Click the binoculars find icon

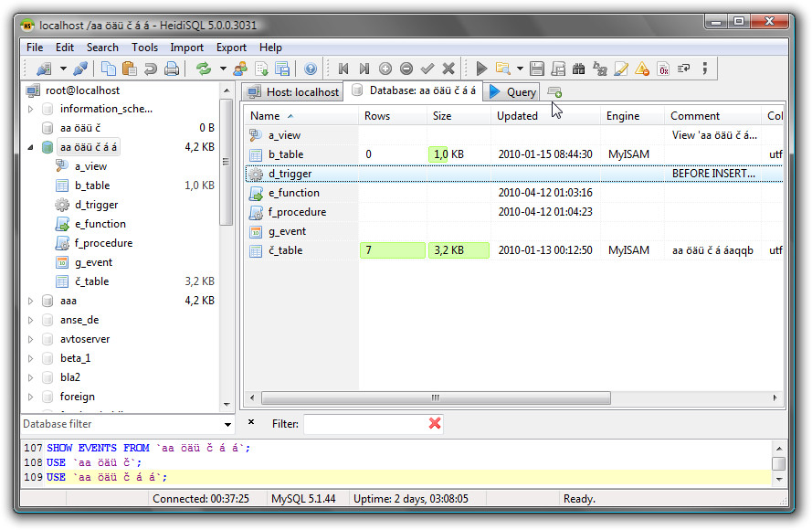pyautogui.click(x=578, y=69)
